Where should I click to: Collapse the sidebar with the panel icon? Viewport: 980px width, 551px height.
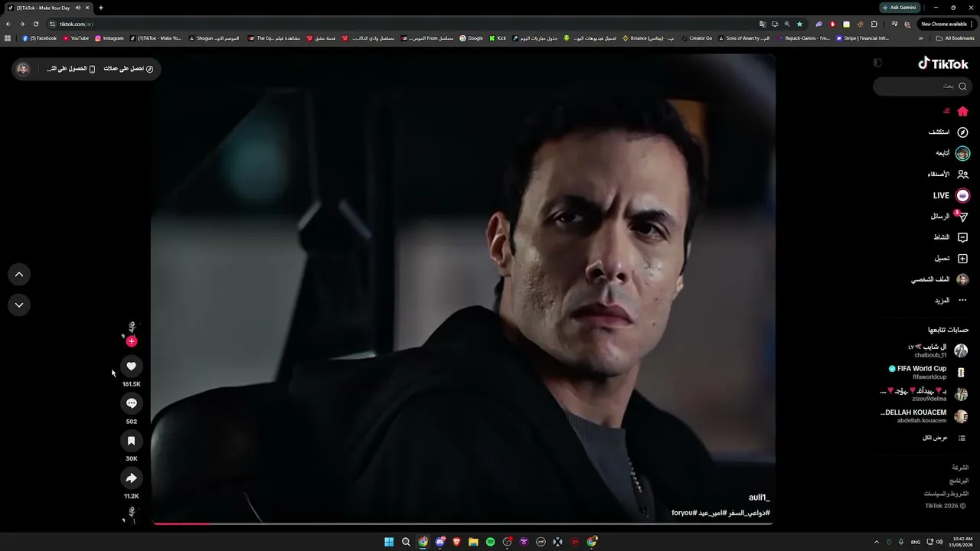pos(877,63)
